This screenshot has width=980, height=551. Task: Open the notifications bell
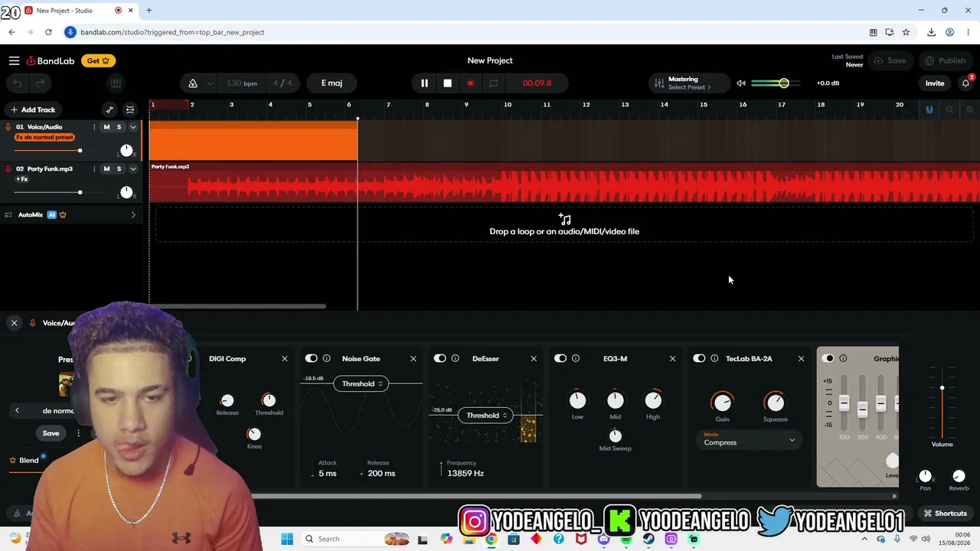(x=965, y=83)
